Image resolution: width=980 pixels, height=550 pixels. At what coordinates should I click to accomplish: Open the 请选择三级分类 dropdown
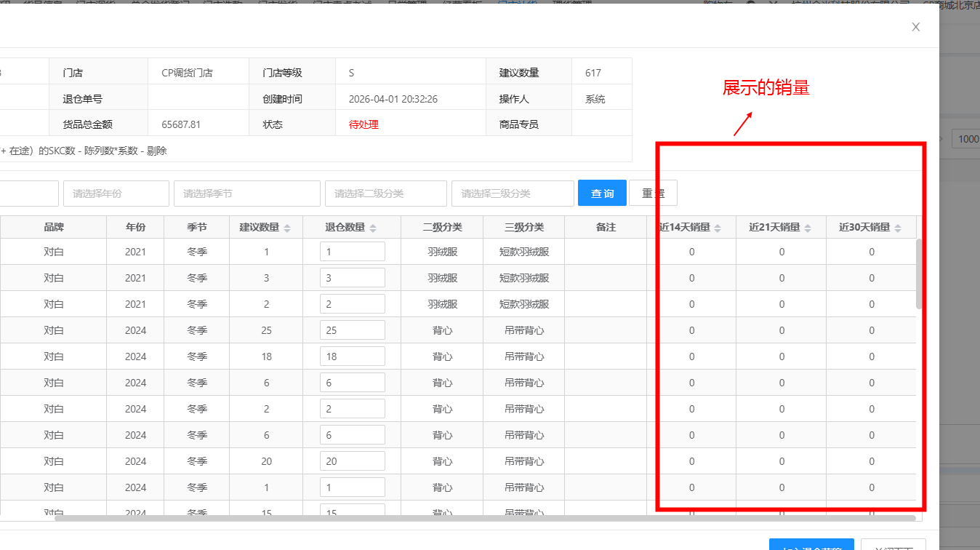(x=512, y=194)
